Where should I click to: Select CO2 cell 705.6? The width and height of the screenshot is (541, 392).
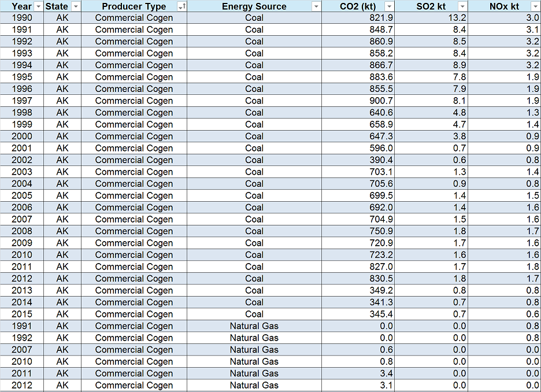(358, 184)
